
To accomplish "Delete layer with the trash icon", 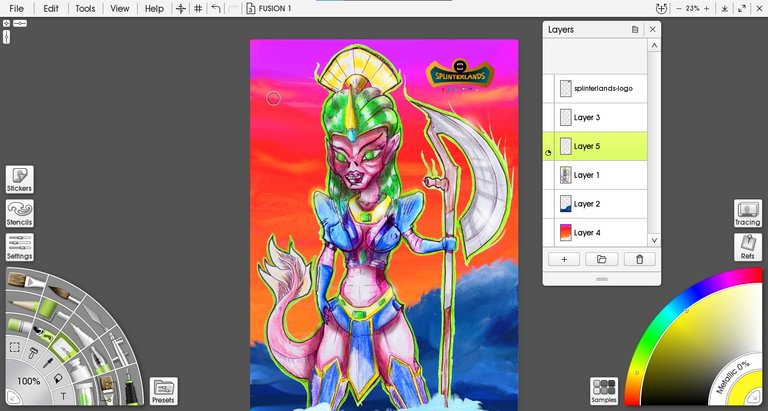I will coord(639,260).
